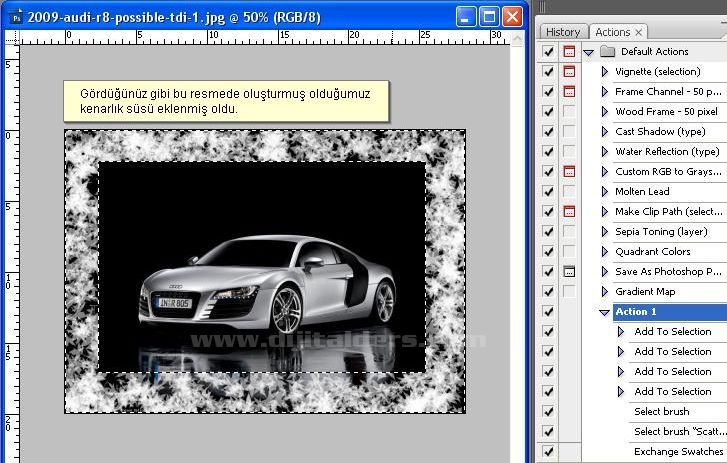
Task: Click empty dialog box beside Cast Shadow
Action: coord(569,131)
